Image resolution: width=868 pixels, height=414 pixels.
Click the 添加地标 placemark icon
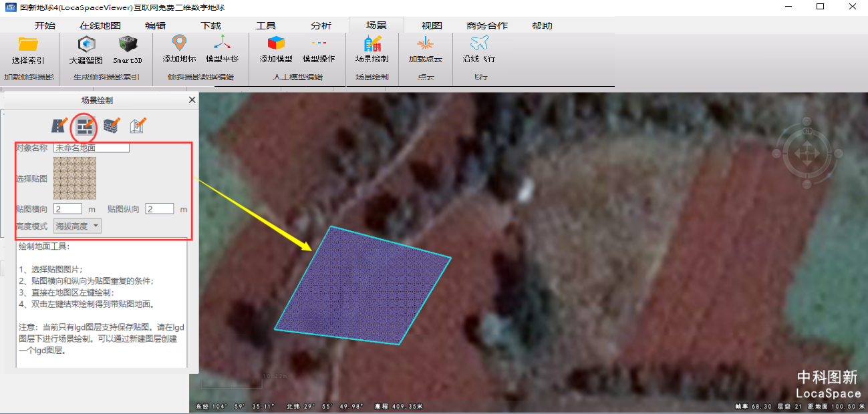(179, 45)
